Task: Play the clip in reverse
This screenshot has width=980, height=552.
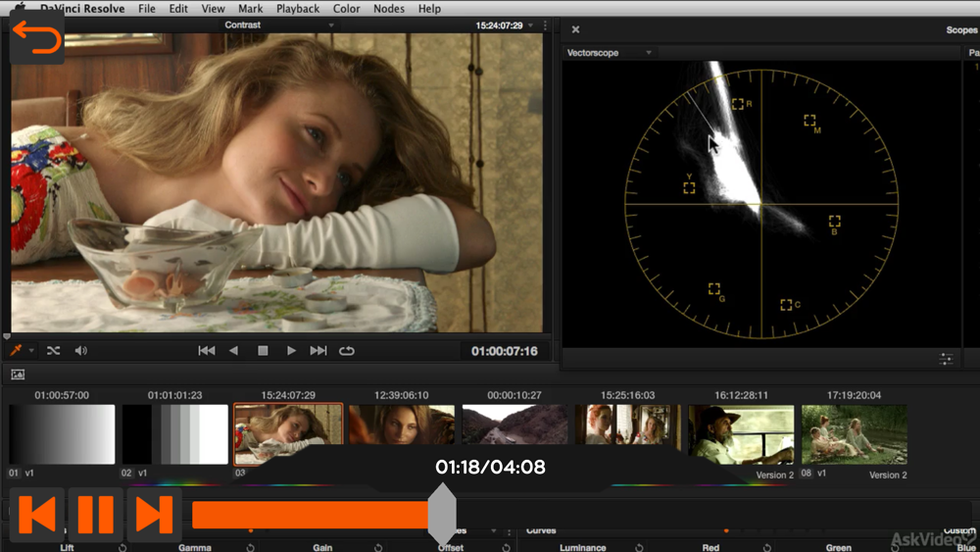Action: click(234, 351)
